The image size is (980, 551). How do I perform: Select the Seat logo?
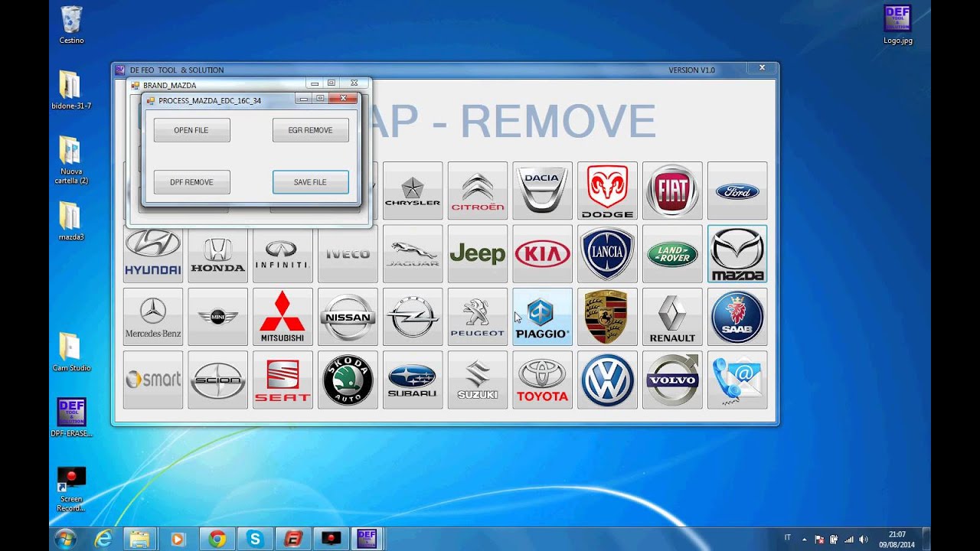(x=283, y=380)
